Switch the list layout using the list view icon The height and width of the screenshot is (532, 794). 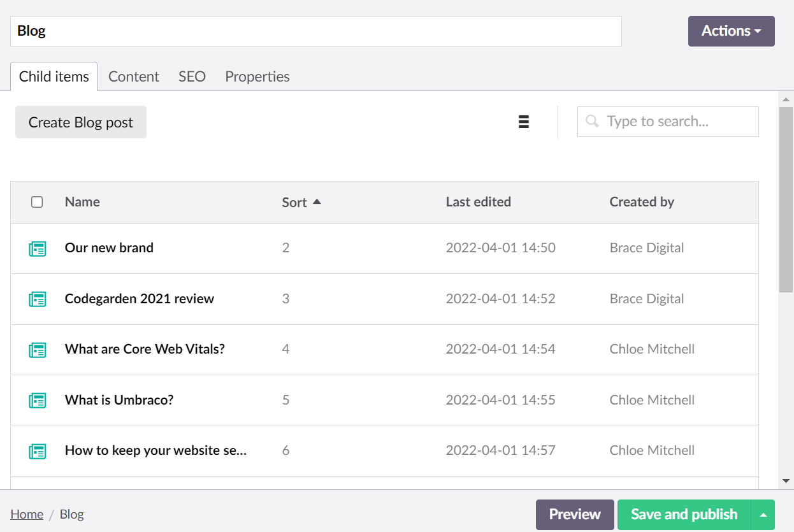tap(523, 122)
